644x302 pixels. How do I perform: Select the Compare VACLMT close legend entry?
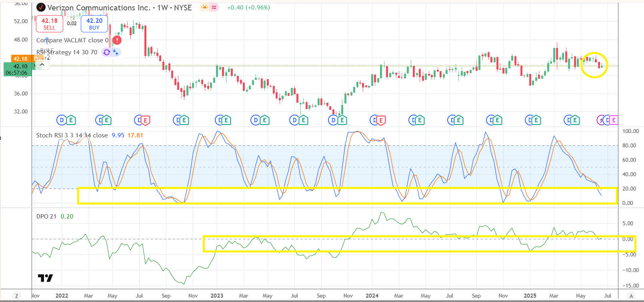tap(72, 40)
